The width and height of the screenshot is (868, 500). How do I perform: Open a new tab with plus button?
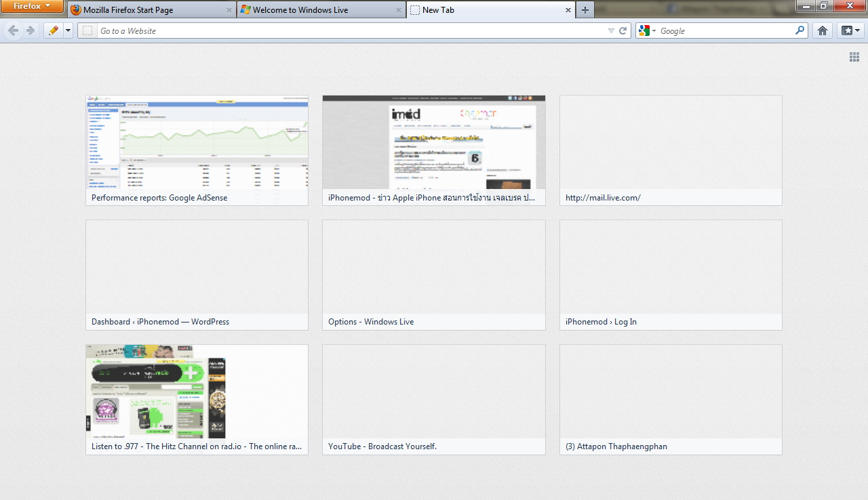585,10
